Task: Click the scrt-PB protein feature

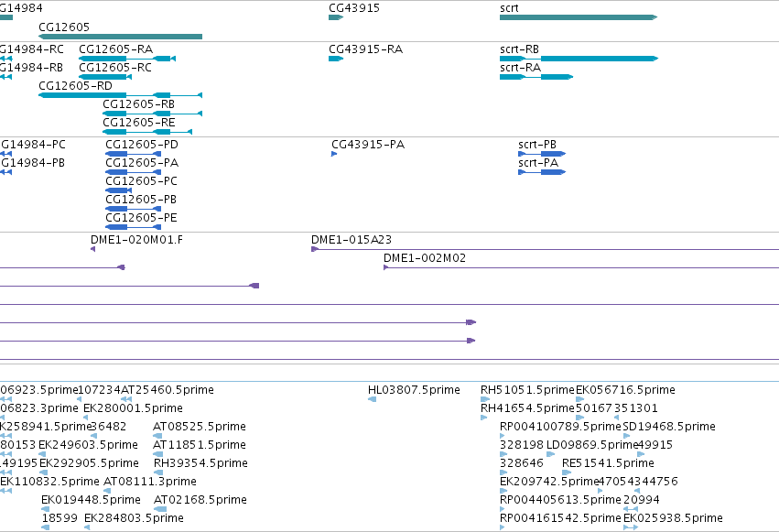Action: [542, 154]
